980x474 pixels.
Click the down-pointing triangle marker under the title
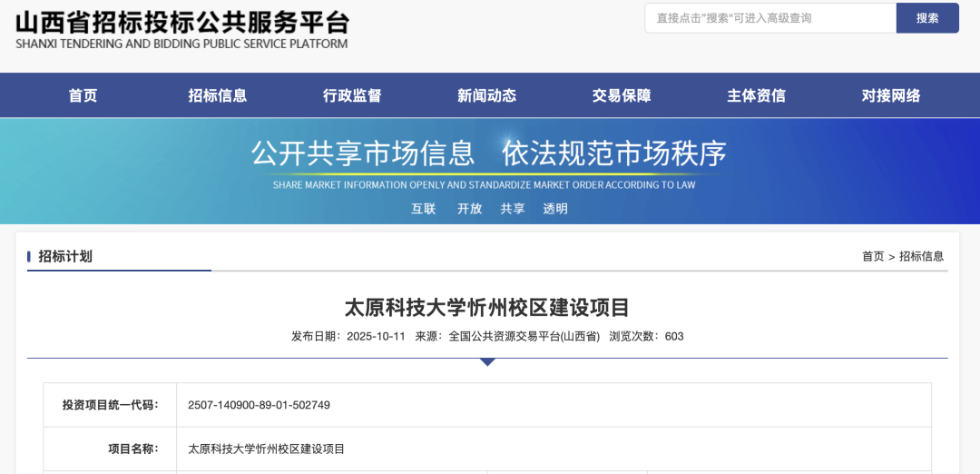pos(487,362)
